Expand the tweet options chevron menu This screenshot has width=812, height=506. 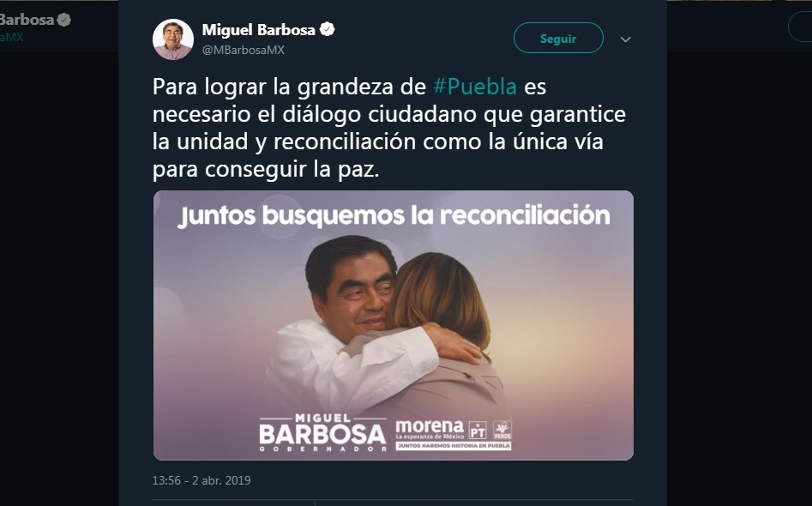(x=626, y=39)
